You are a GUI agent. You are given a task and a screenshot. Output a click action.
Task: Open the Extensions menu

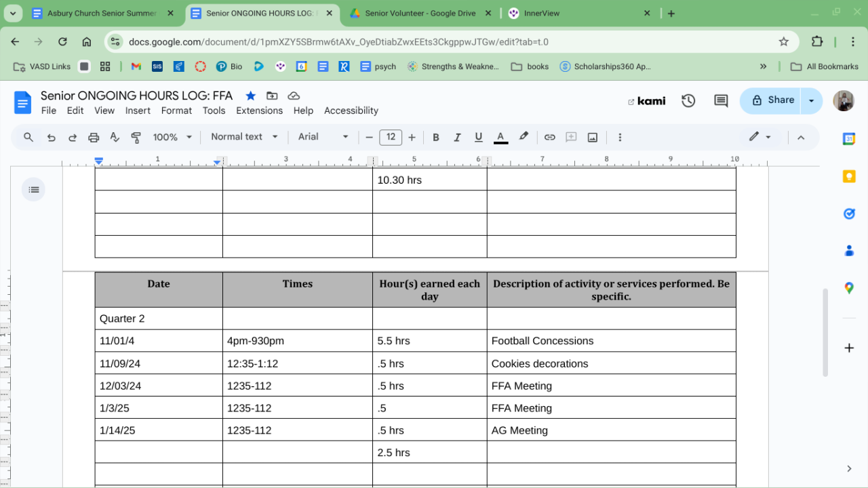[x=259, y=110]
